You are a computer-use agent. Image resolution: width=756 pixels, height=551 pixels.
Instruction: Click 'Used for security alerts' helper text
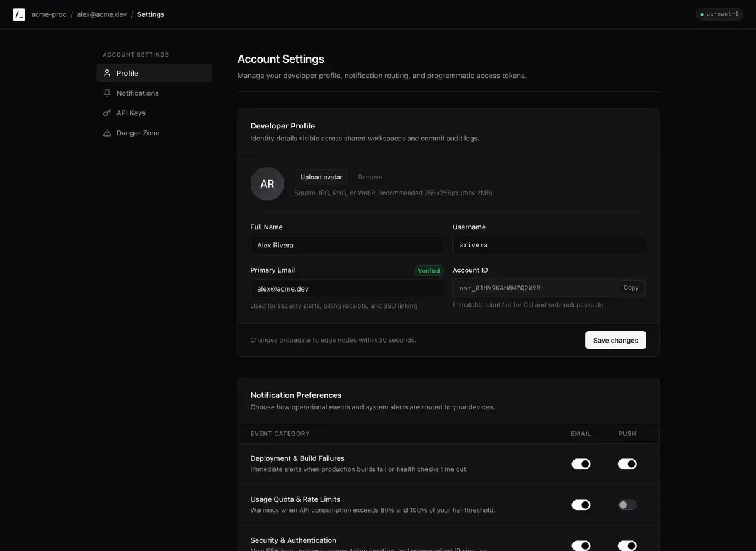(335, 306)
